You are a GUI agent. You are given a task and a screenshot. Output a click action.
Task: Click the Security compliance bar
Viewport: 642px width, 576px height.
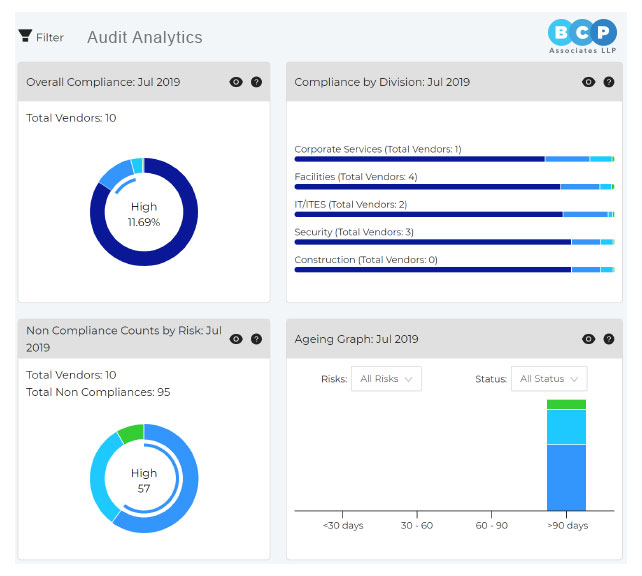click(x=454, y=242)
